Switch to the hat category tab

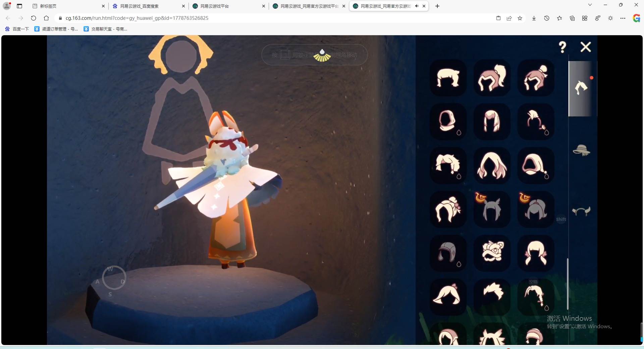[581, 150]
